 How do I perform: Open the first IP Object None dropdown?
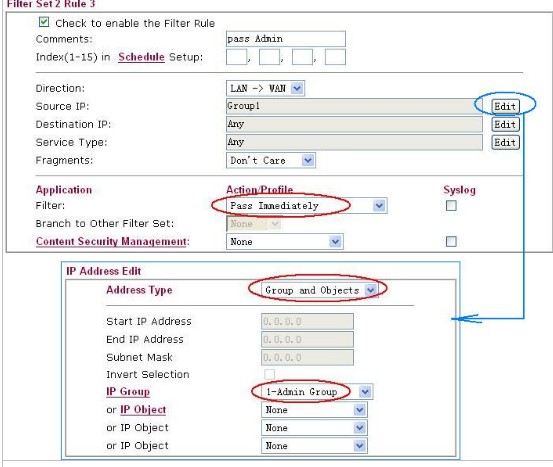click(314, 410)
